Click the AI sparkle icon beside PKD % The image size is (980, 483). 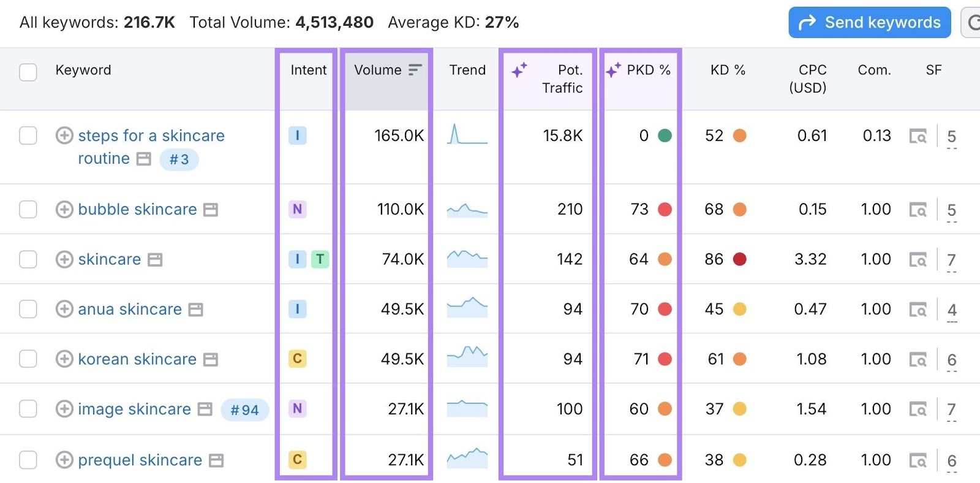612,69
